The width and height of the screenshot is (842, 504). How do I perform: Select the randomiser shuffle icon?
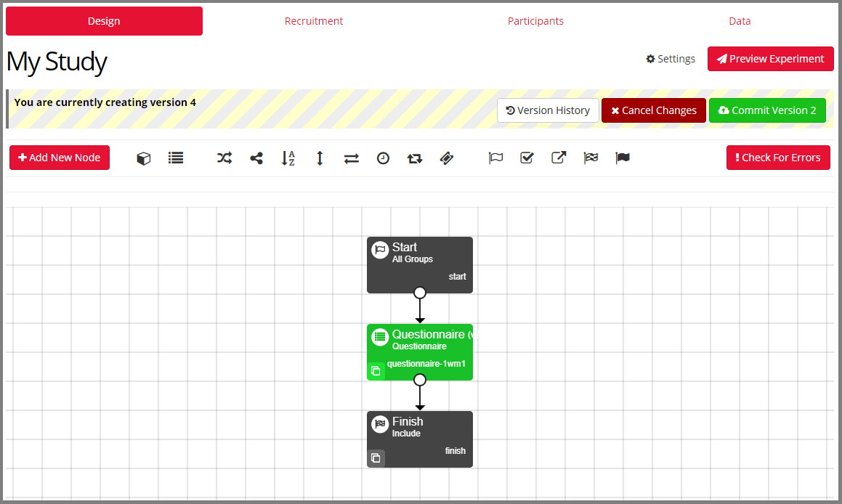tap(224, 158)
